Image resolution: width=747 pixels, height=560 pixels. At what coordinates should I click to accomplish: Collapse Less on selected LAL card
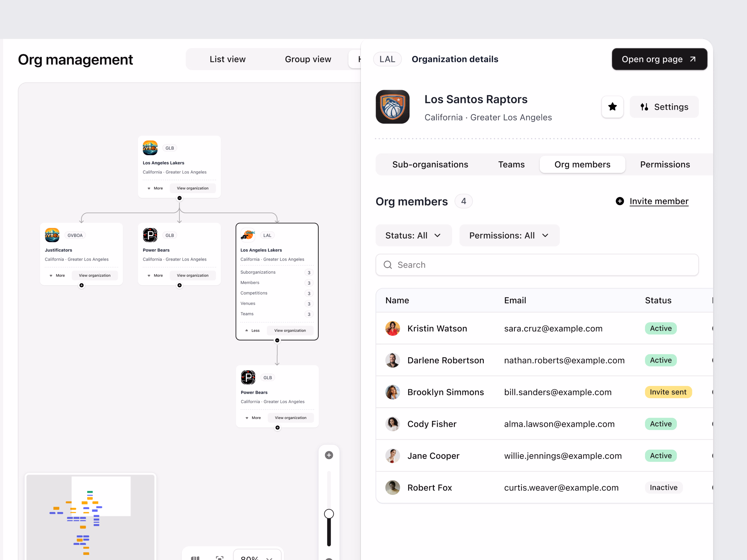tap(252, 330)
